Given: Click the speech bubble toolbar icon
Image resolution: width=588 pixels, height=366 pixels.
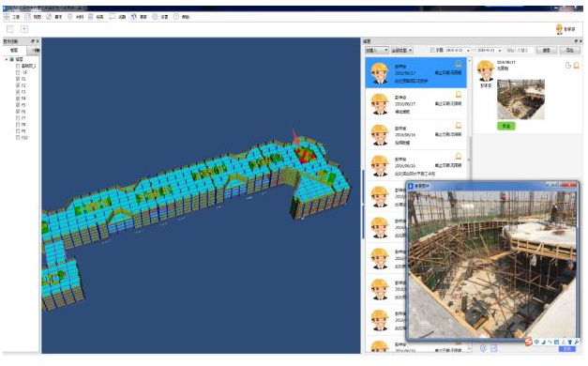Looking at the screenshot, I should [113, 17].
